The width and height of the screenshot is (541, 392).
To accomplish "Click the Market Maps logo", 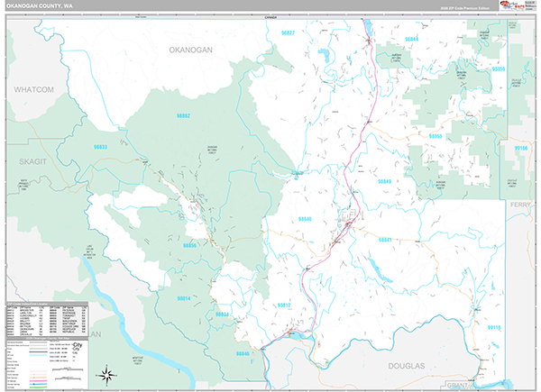I will 511,5.
